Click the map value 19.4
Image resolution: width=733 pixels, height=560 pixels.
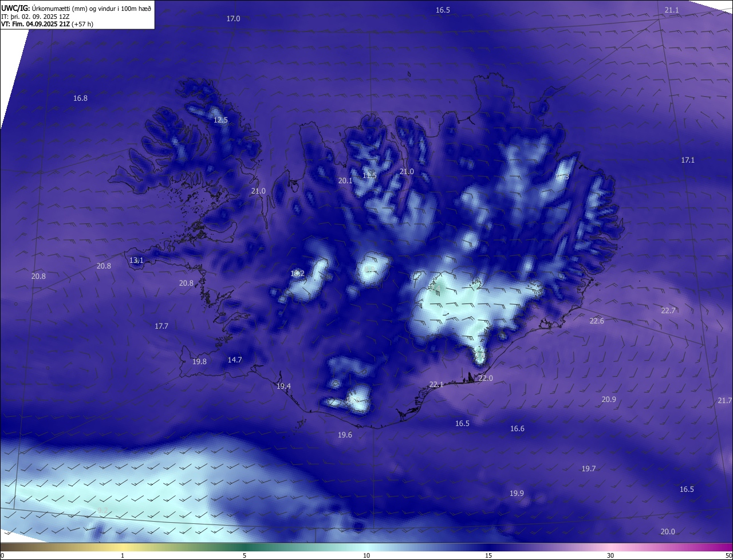tap(283, 386)
